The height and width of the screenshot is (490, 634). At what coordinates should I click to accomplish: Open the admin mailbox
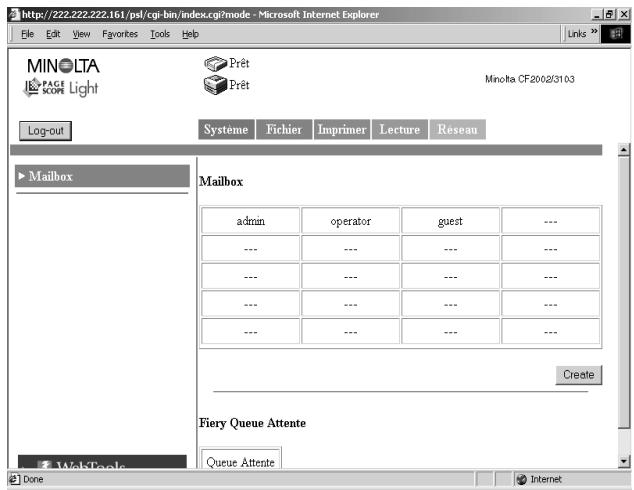click(251, 221)
